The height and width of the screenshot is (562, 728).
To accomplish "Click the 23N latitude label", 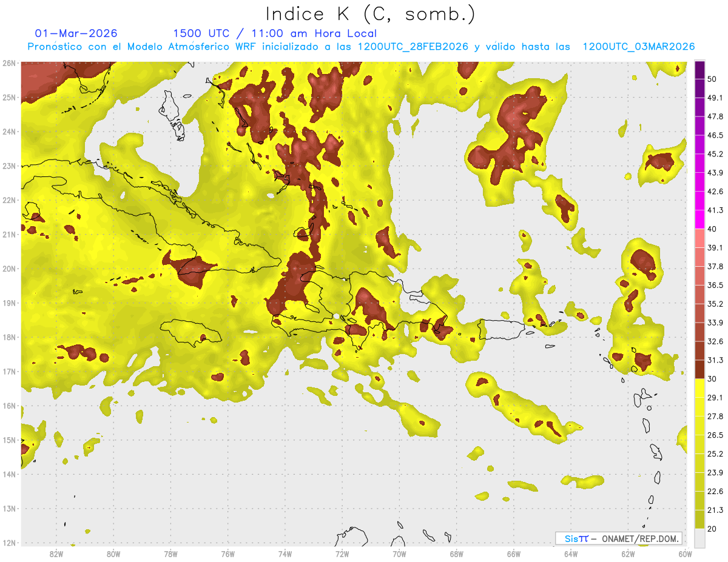I will (x=9, y=166).
